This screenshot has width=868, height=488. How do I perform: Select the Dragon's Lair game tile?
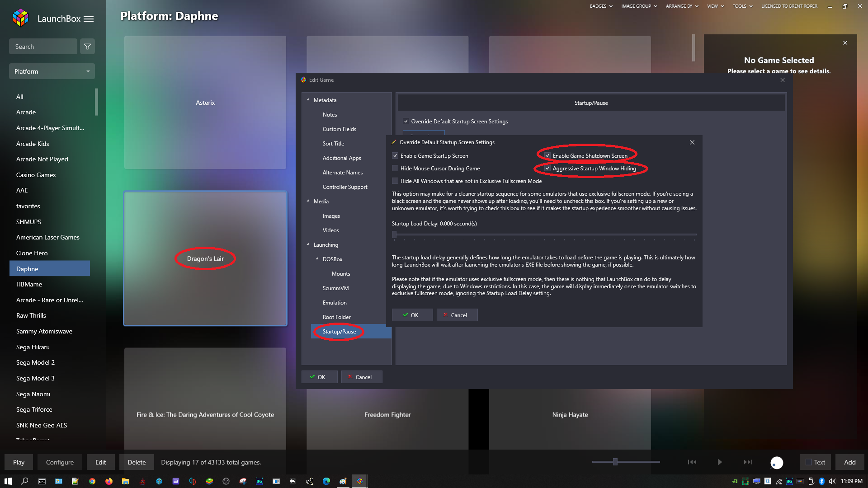(205, 258)
